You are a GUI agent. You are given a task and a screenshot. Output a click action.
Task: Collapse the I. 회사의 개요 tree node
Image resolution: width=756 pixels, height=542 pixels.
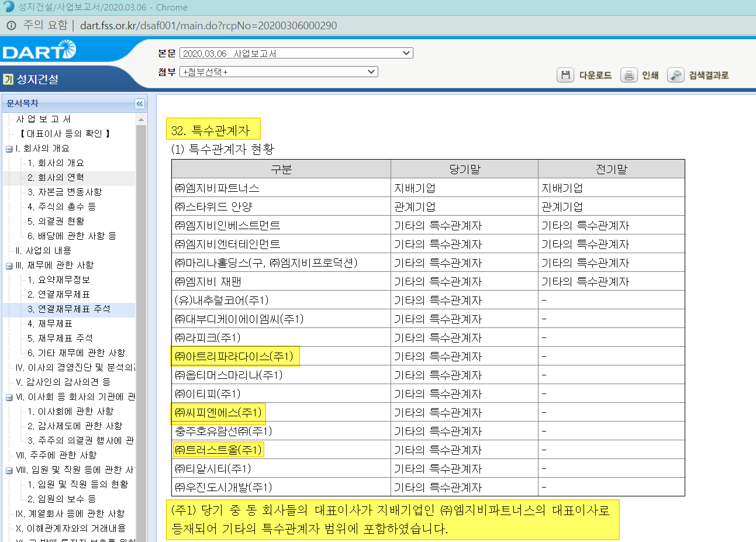coord(9,149)
